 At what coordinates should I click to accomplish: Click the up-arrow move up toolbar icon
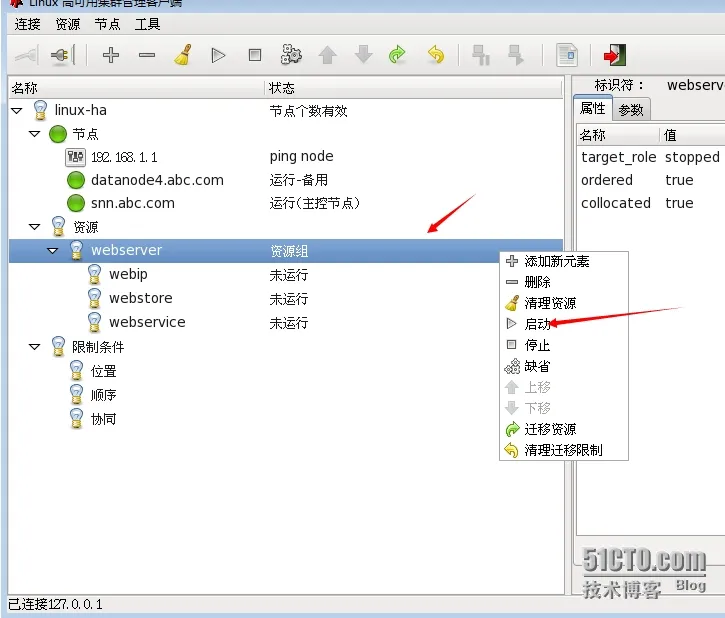tap(327, 55)
